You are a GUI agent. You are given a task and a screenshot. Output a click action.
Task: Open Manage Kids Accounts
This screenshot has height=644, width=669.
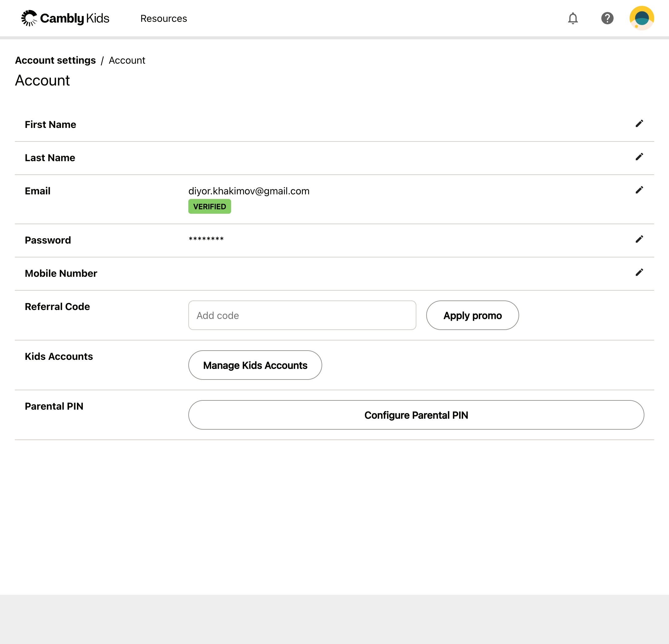255,365
